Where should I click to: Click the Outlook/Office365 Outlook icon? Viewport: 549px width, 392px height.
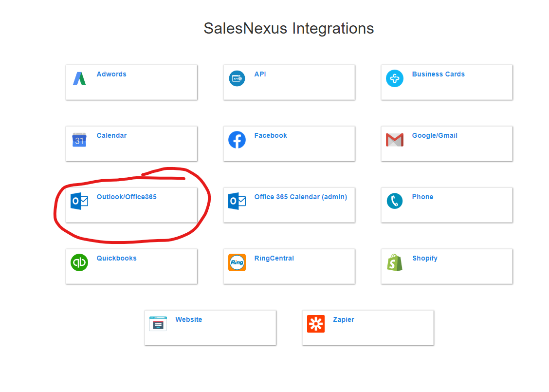[79, 201]
